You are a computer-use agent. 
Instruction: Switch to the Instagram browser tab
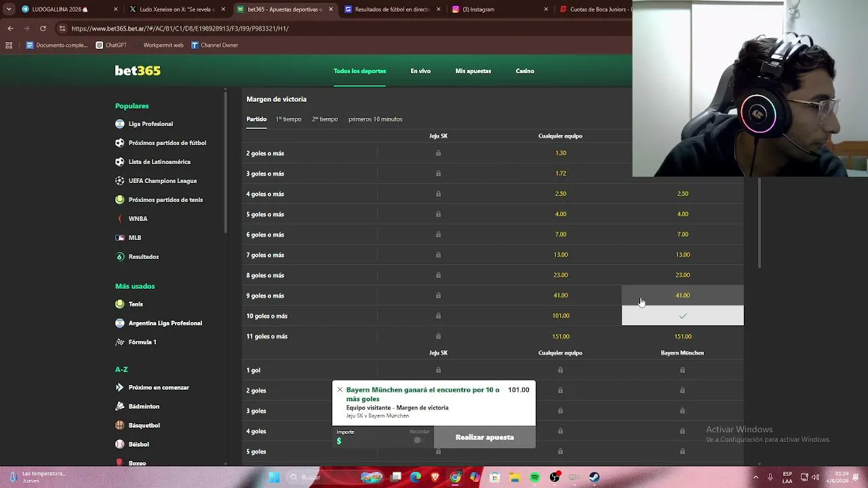[499, 9]
